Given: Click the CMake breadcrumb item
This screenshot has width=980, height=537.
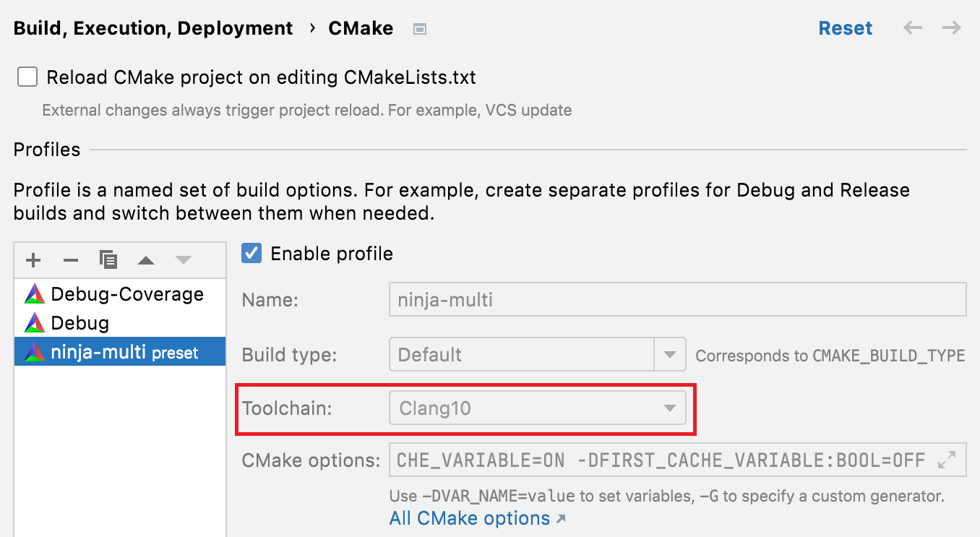Looking at the screenshot, I should (361, 28).
